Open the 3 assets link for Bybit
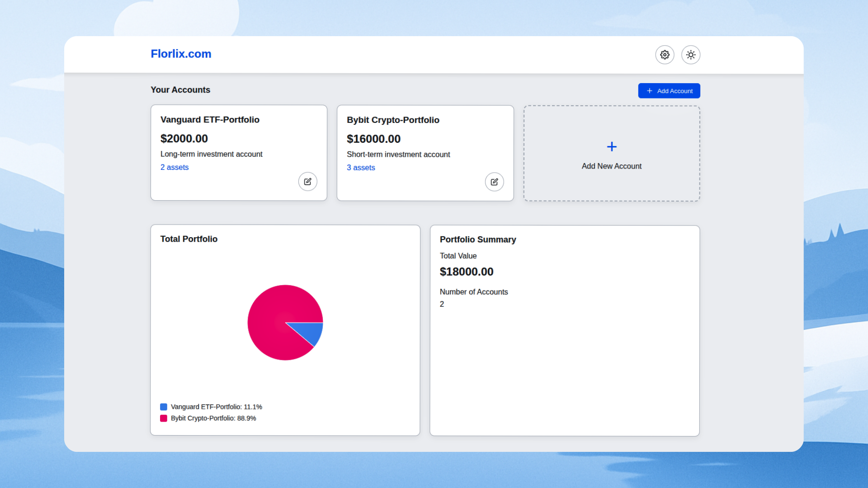Screen dimensions: 868x488 coord(361,168)
